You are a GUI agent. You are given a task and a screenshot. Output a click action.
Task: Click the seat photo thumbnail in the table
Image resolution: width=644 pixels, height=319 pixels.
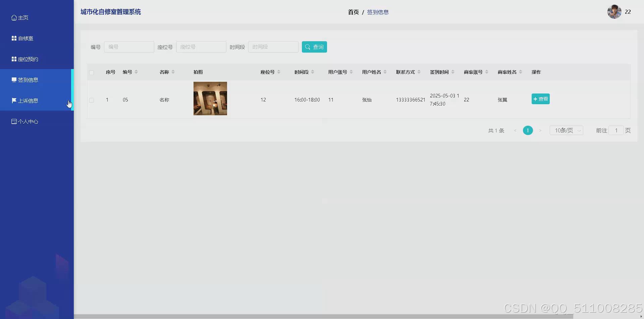210,99
